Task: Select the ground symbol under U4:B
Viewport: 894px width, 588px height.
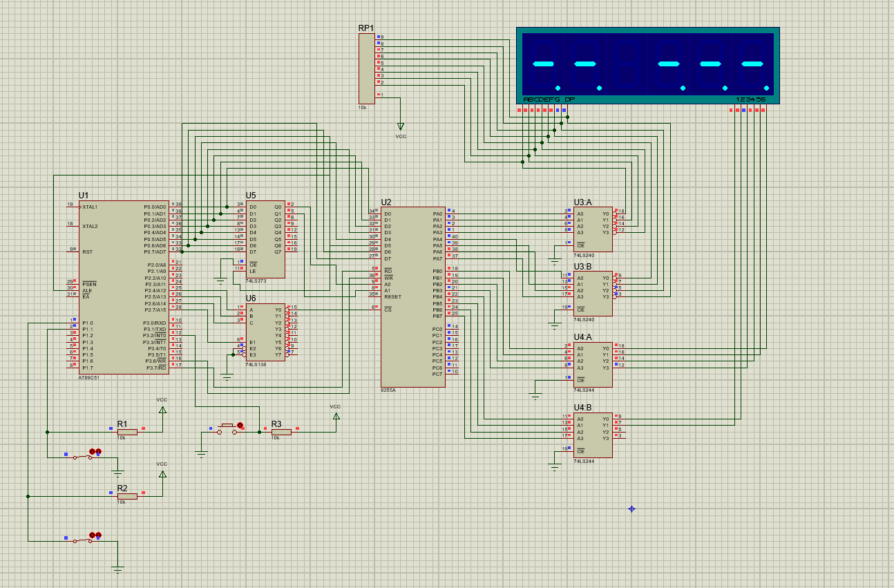Action: 554,467
